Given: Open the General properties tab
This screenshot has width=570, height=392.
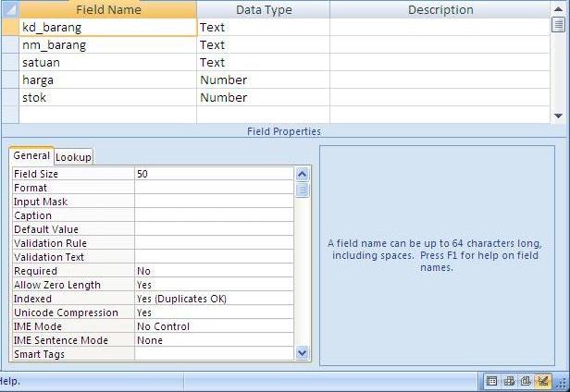Looking at the screenshot, I should point(31,155).
